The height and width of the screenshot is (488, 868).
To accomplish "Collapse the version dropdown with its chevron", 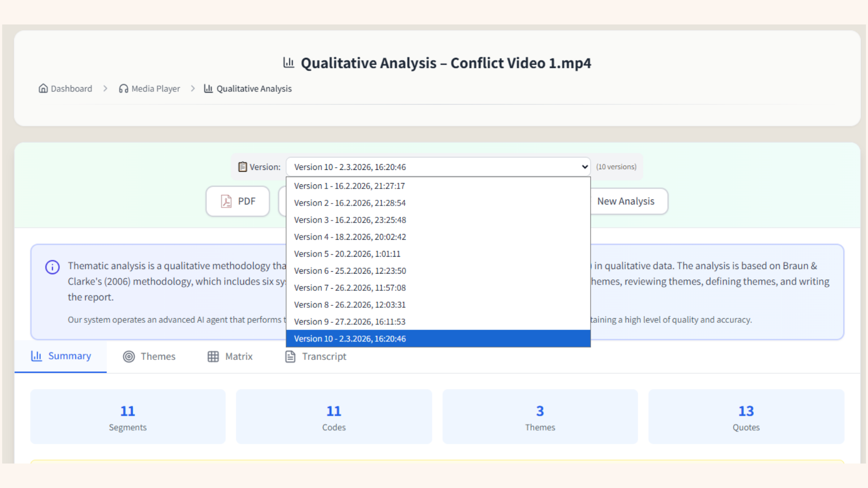I will [584, 166].
